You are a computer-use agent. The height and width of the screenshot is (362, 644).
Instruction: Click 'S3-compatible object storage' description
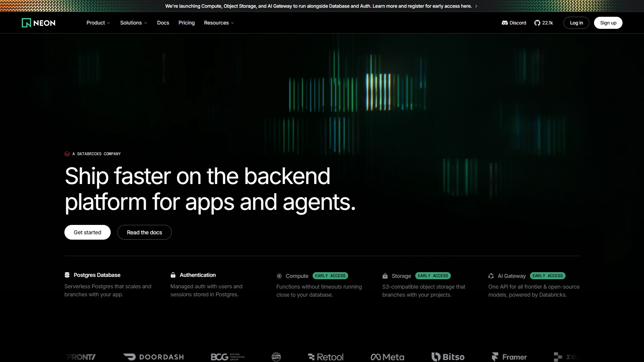[424, 291]
